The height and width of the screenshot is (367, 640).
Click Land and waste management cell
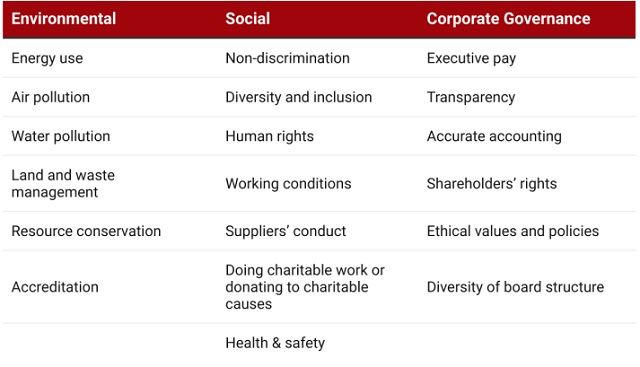pos(63,184)
